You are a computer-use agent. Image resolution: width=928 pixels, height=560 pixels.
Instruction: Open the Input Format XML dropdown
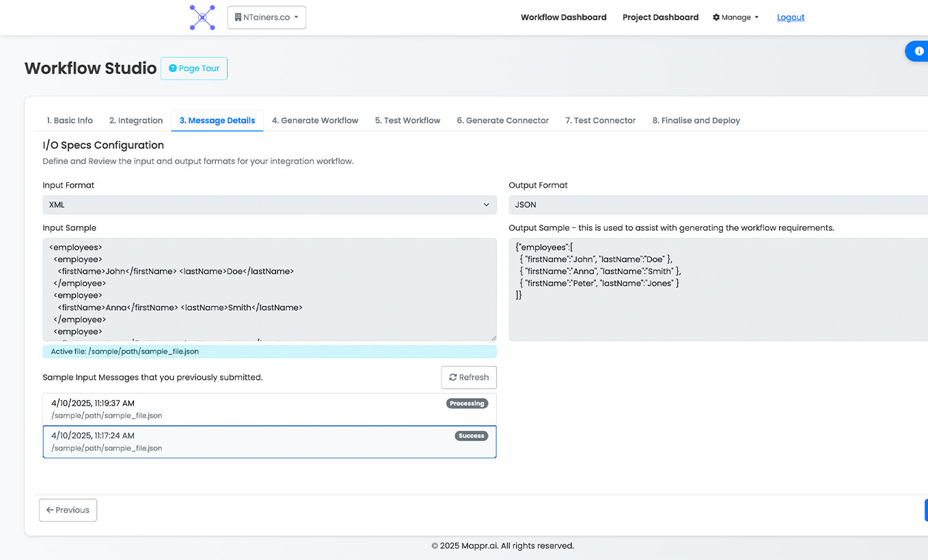(269, 205)
